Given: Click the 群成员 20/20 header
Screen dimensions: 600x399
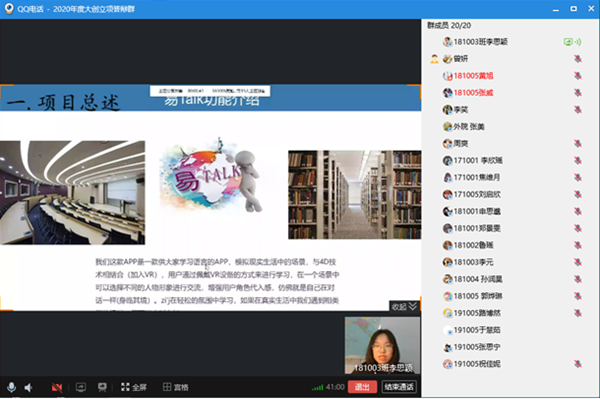Looking at the screenshot, I should [449, 26].
